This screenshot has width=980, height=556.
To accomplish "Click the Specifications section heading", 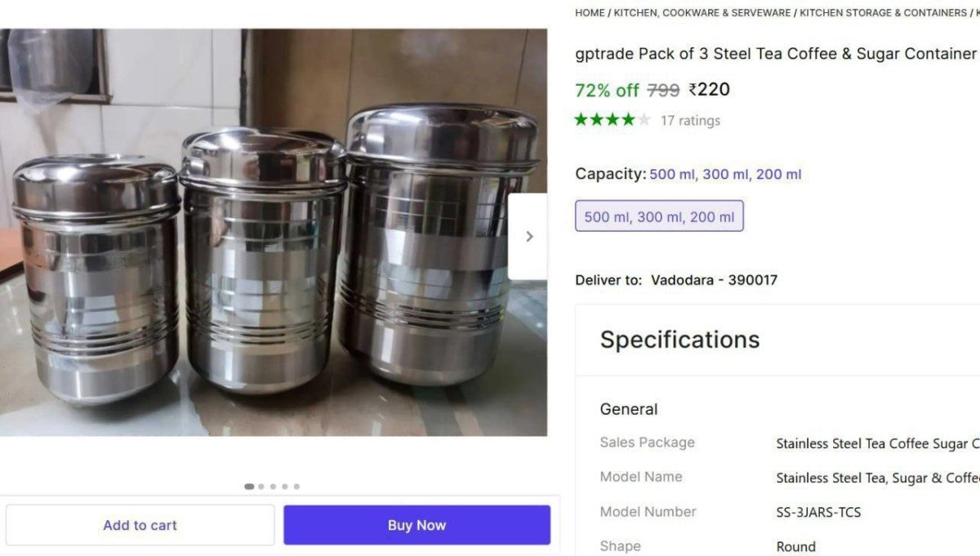I will click(x=679, y=340).
